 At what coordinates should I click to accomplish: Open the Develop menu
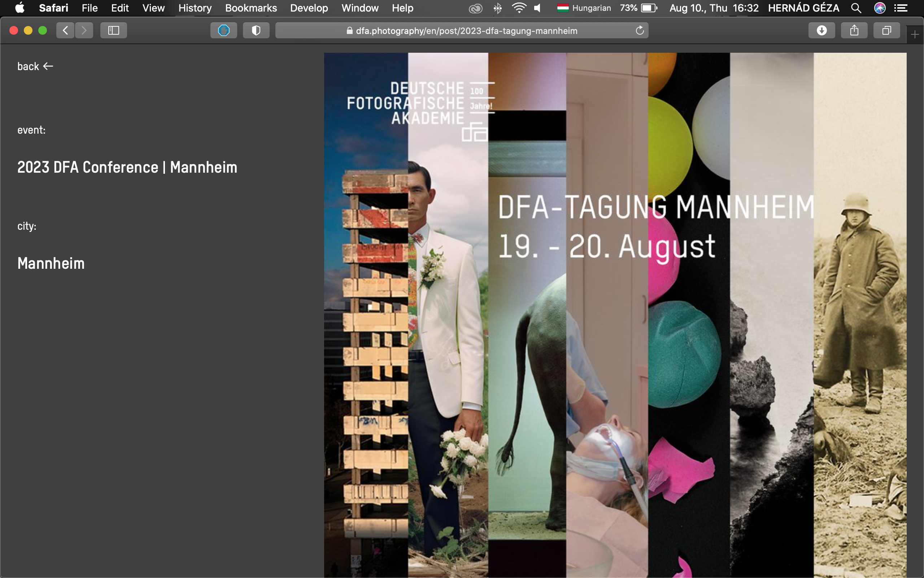309,8
